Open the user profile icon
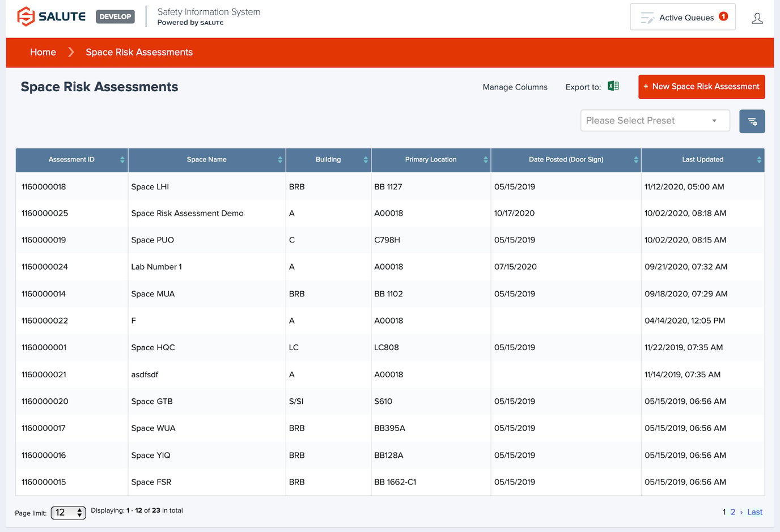The width and height of the screenshot is (780, 532). click(757, 18)
